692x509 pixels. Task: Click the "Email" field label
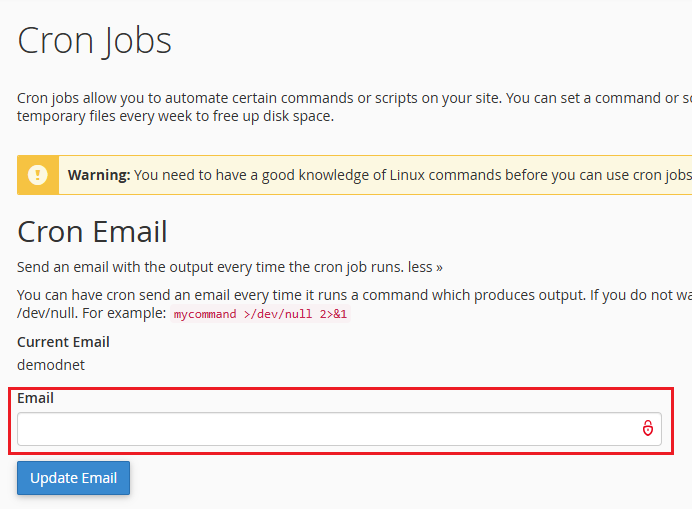tap(35, 398)
